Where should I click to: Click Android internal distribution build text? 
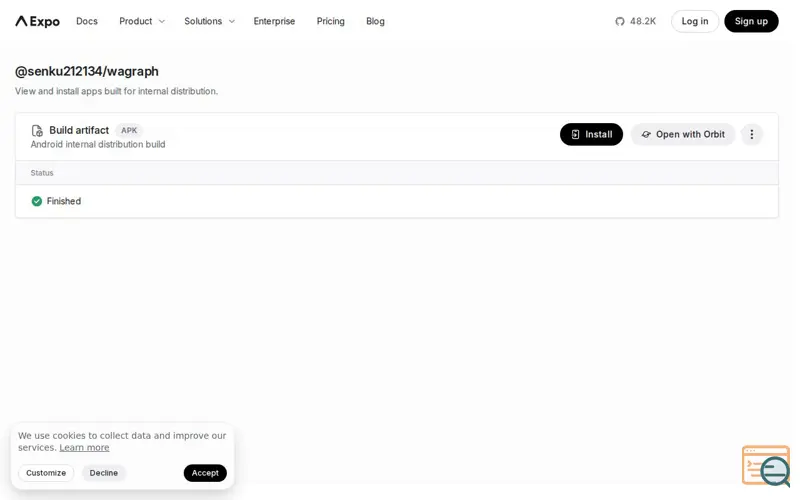pos(98,145)
